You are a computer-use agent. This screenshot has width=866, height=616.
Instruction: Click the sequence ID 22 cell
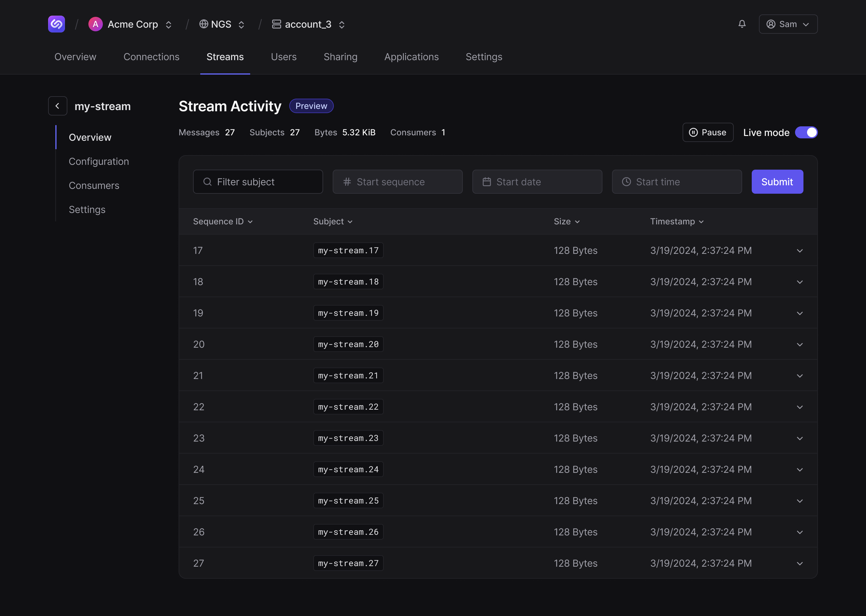tap(199, 407)
